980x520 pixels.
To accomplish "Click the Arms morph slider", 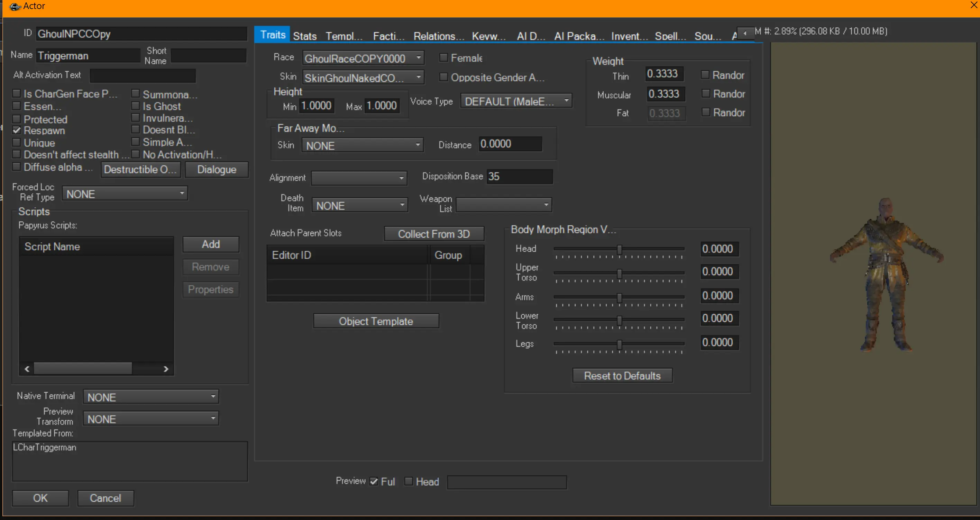I will (619, 299).
